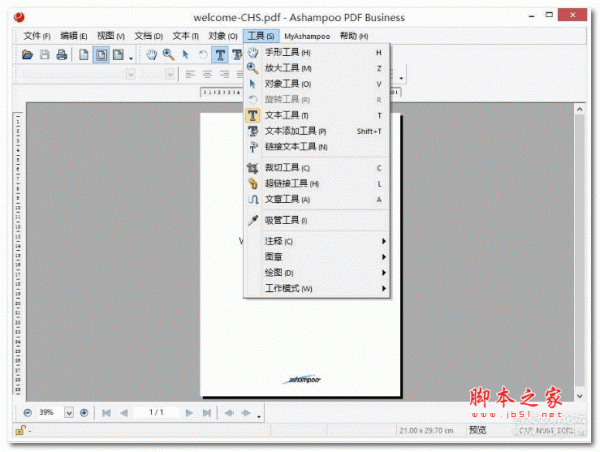Open the font size combo box
The height and width of the screenshot is (452, 600).
pos(170,74)
